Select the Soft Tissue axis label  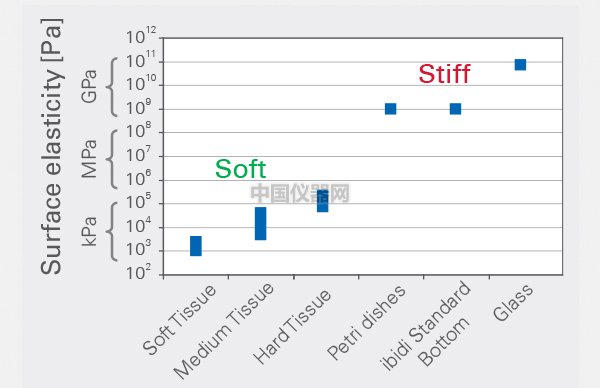(179, 320)
